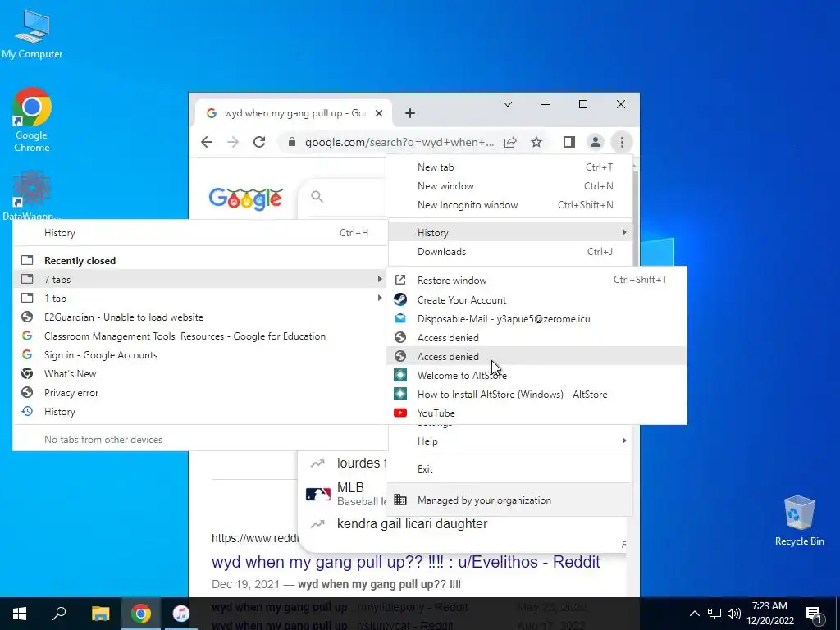The image size is (840, 630).
Task: Reopen Sign in - Google Accounts
Action: (x=199, y=354)
